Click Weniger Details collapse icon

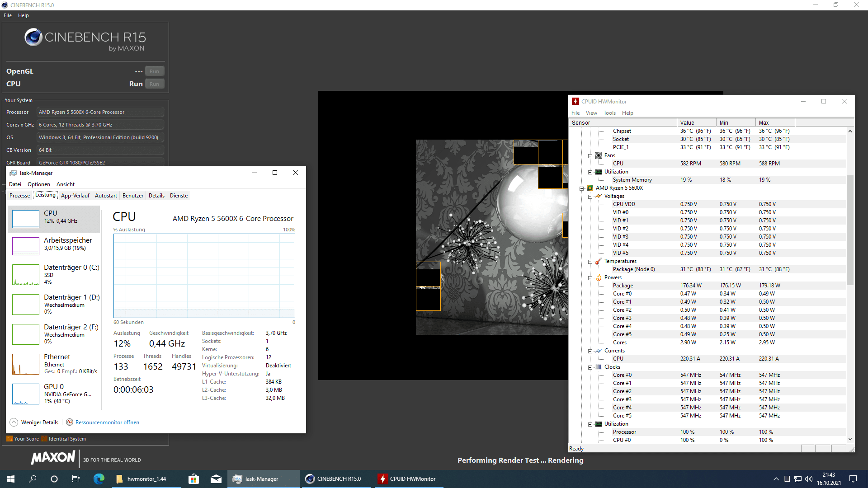(x=14, y=422)
